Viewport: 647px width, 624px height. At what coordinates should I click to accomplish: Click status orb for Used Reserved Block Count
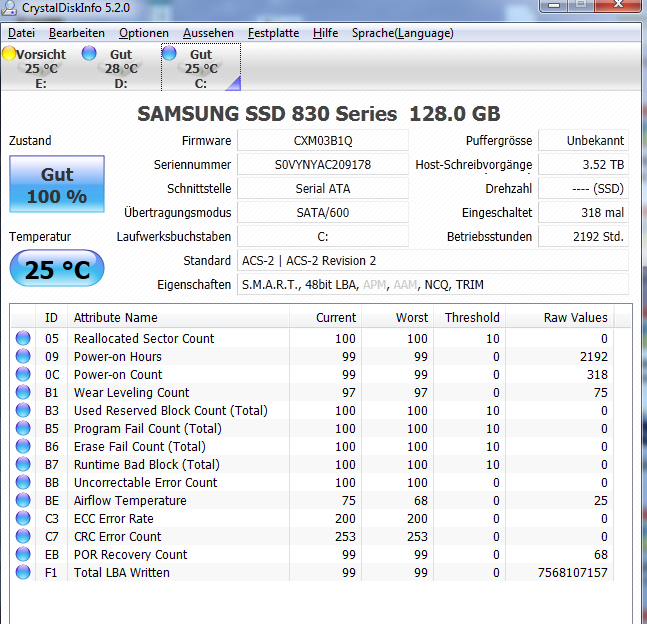coord(23,410)
